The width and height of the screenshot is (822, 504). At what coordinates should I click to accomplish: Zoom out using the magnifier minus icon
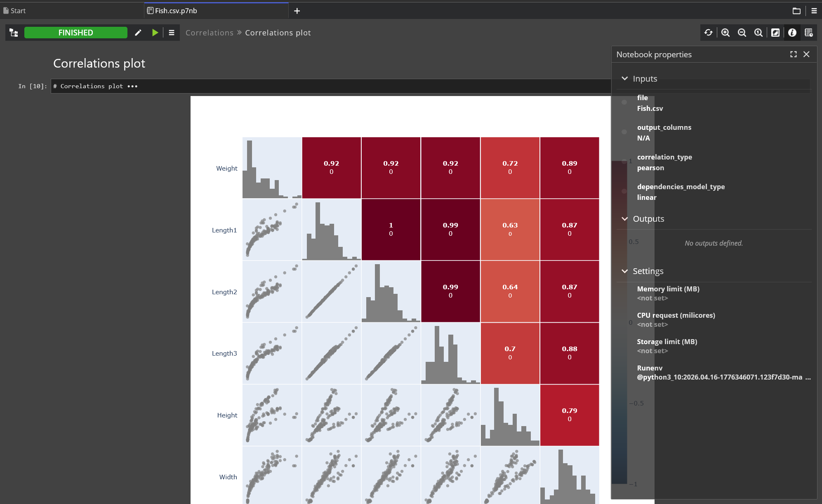point(742,33)
